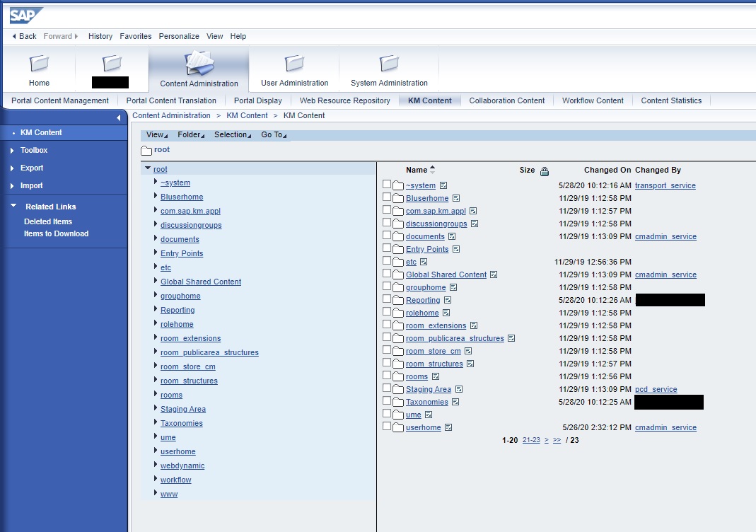Screen dimensions: 756x532
Task: Sort list by Name arrow icon
Action: coord(433,170)
